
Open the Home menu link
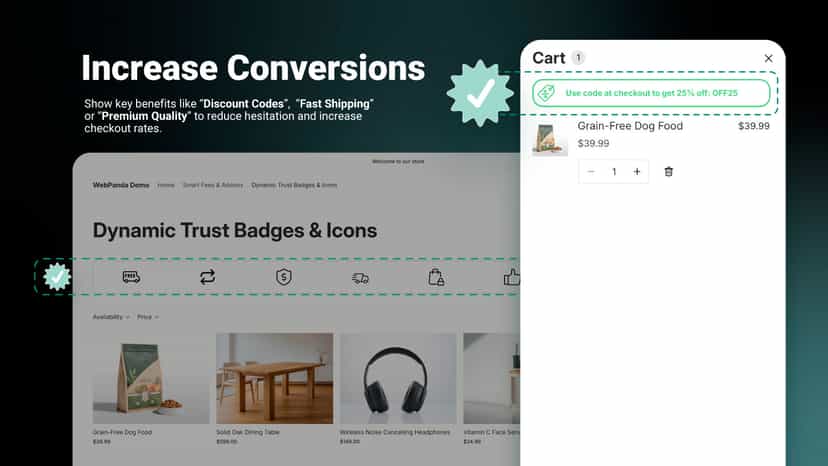(x=166, y=185)
